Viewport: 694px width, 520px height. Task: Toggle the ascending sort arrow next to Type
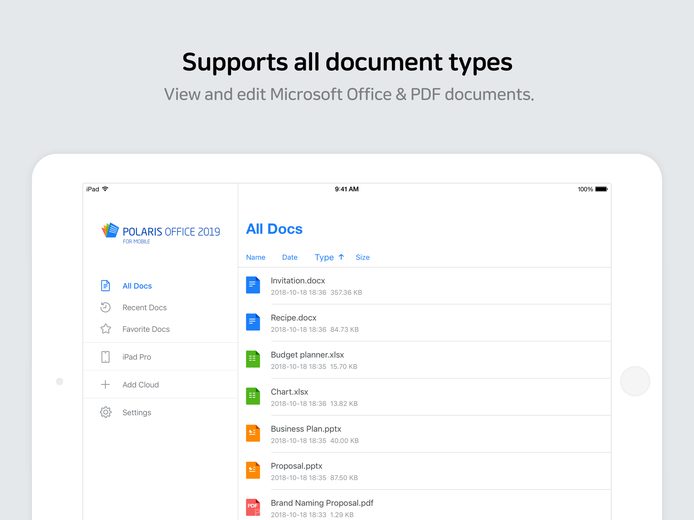click(x=341, y=257)
